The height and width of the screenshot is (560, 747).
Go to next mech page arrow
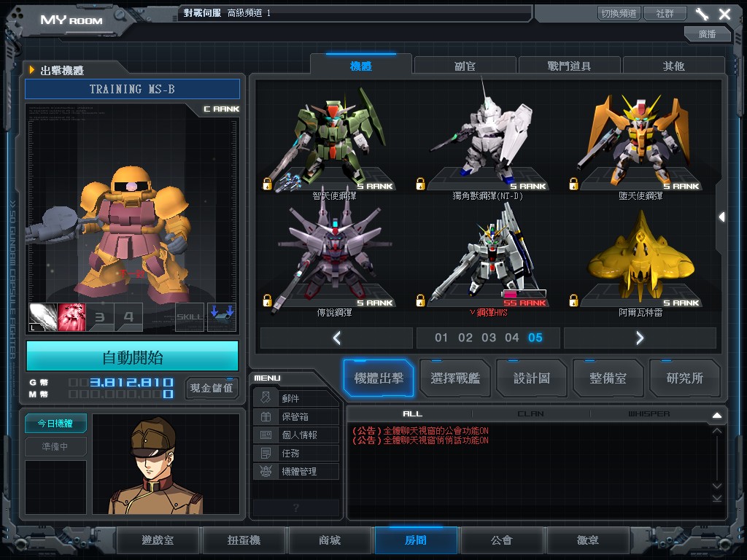[x=640, y=338]
